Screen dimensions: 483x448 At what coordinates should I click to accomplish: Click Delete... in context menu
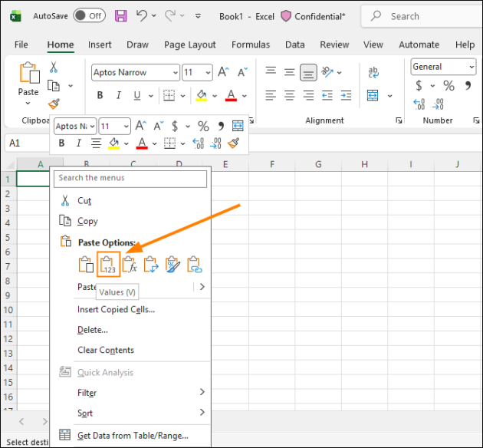[x=130, y=330]
